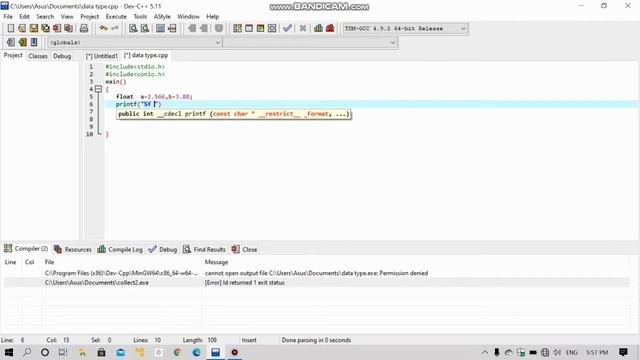Click the Replace toolbar icon
Screen dimensions: 640x360
(x=145, y=28)
